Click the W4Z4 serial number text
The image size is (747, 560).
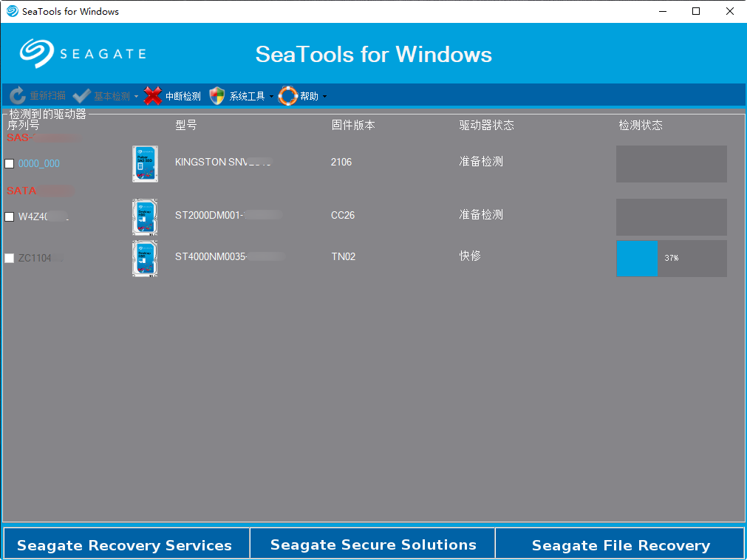tap(44, 216)
